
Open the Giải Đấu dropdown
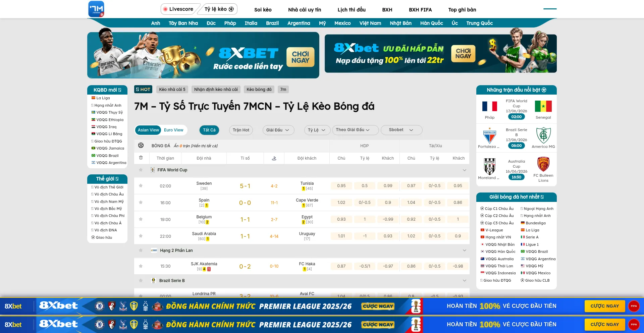(278, 130)
